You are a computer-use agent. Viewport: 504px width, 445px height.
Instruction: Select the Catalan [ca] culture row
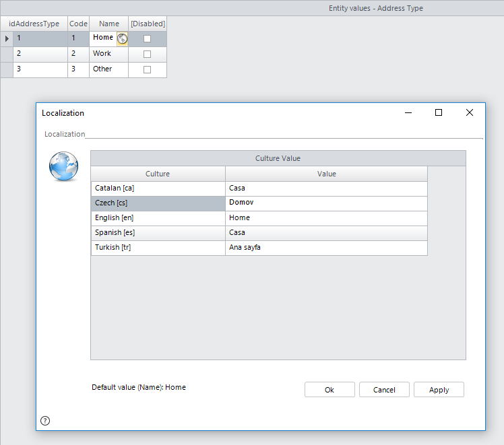pyautogui.click(x=158, y=189)
